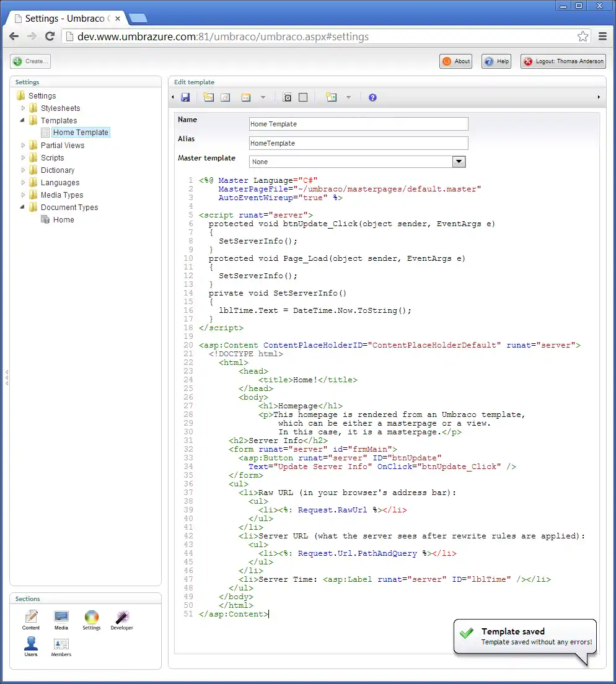Collapse the Document Types tree node

pos(22,207)
